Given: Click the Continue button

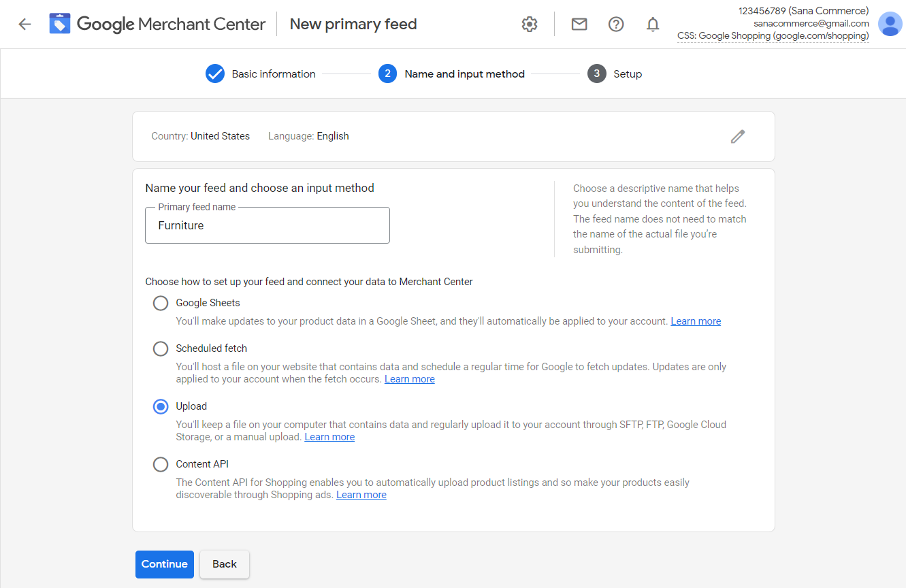Looking at the screenshot, I should click(x=165, y=564).
